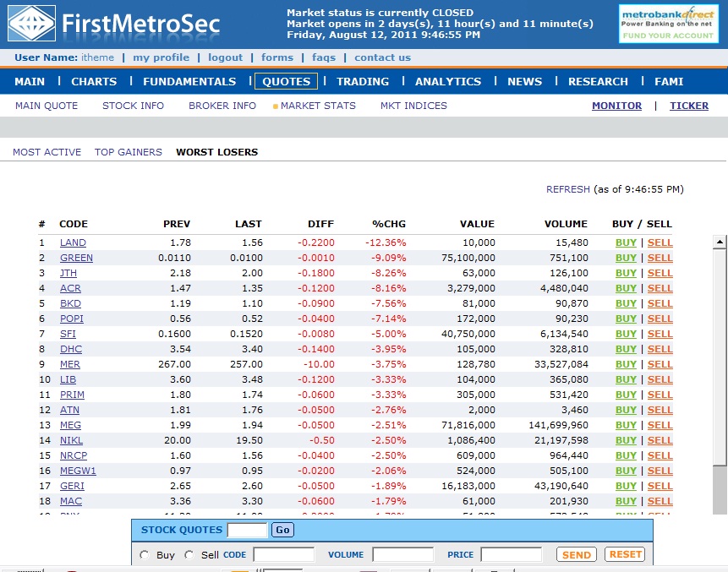728x572 pixels.
Task: Click BUY for the MER row
Action: pos(626,364)
